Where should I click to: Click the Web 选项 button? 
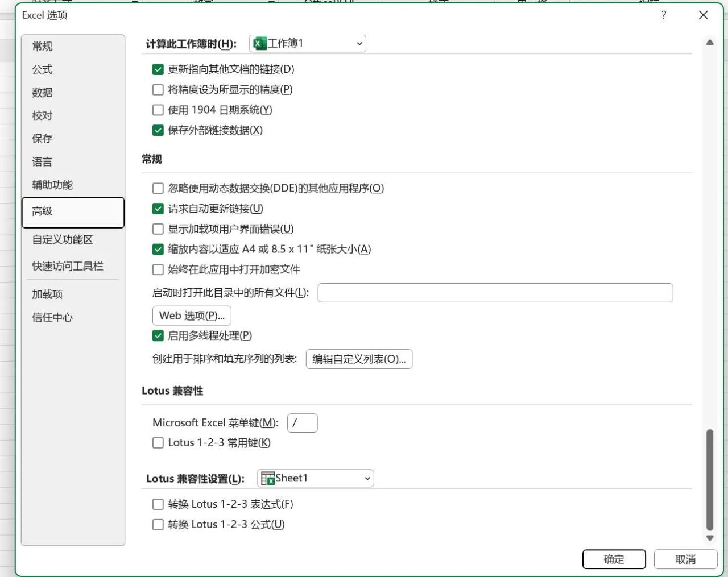pos(192,316)
